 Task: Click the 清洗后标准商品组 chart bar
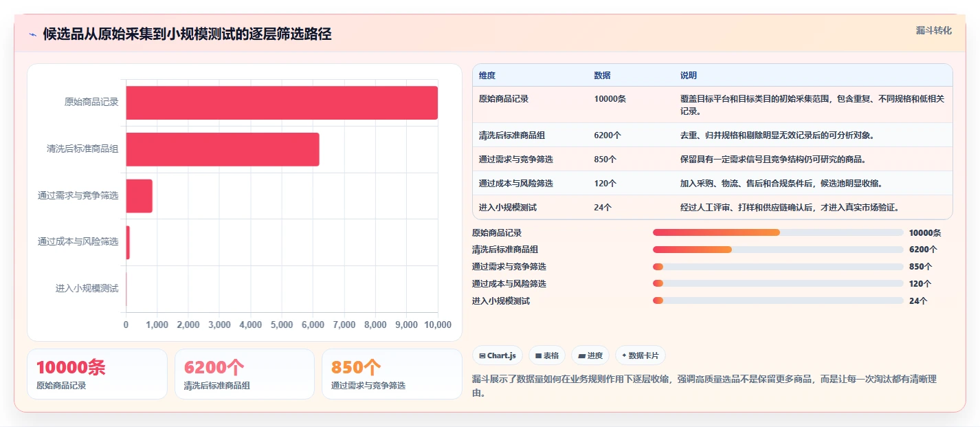[223, 149]
